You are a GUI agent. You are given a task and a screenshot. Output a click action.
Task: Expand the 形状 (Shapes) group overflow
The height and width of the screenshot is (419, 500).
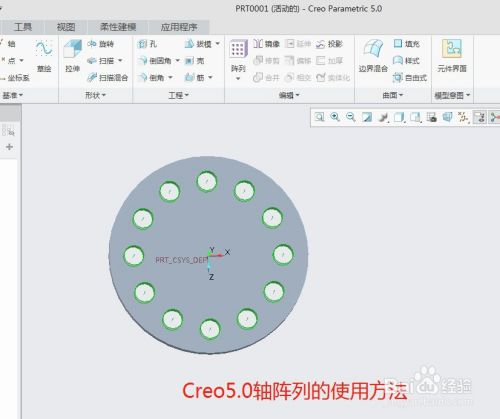coord(95,95)
